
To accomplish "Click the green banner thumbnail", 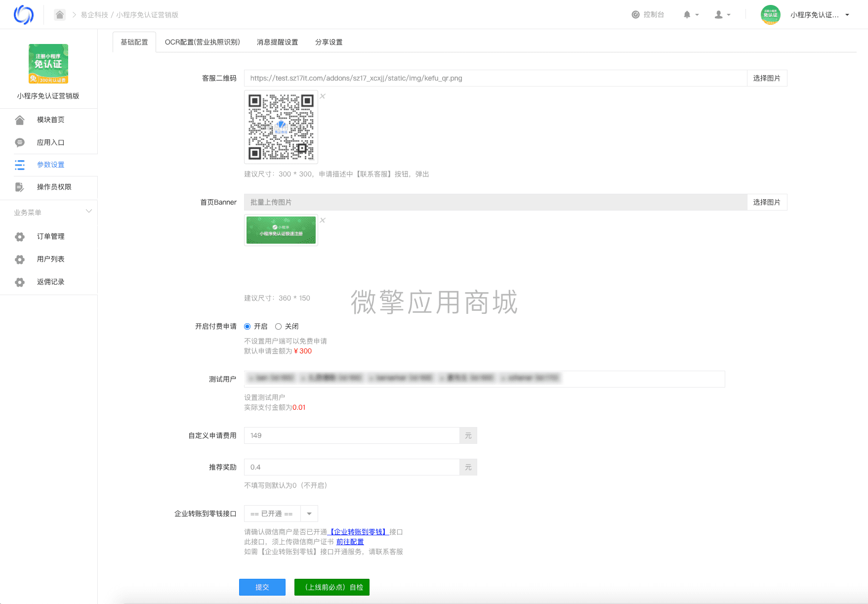I will click(281, 230).
